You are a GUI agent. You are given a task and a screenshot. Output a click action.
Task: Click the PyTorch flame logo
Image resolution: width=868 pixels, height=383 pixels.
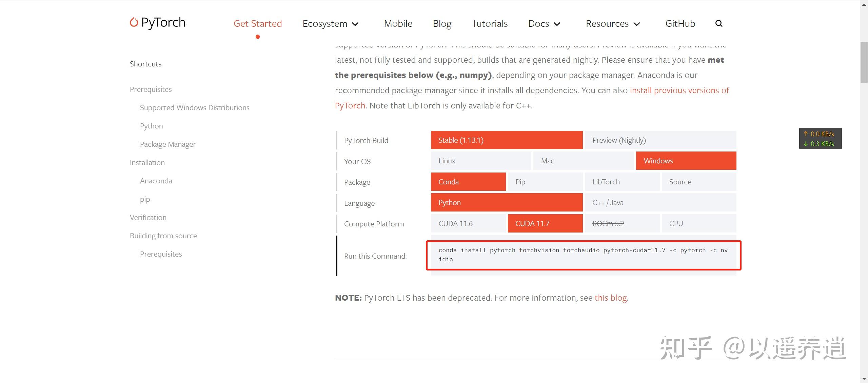[134, 22]
